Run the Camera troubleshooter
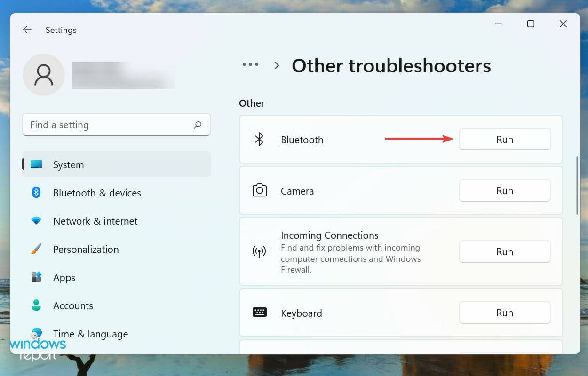The image size is (588, 376). [504, 190]
